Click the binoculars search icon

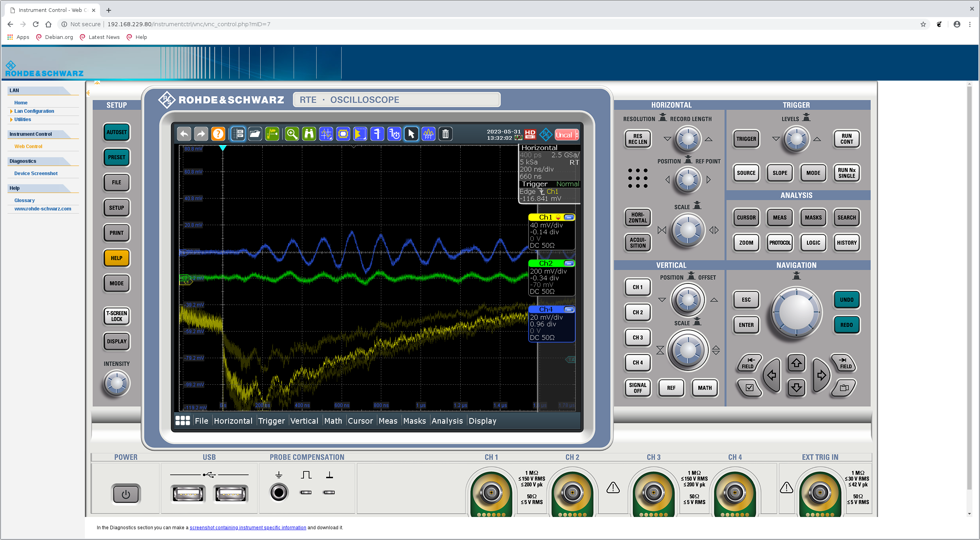(x=309, y=134)
